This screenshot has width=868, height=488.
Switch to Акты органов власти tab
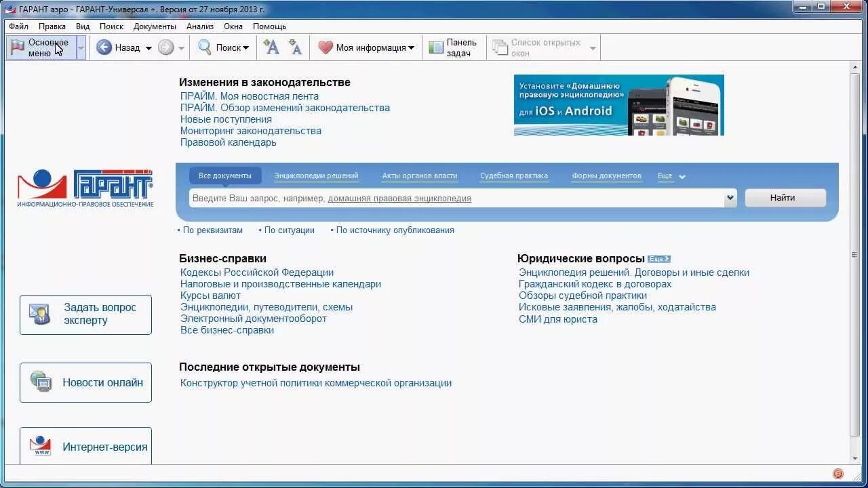419,176
